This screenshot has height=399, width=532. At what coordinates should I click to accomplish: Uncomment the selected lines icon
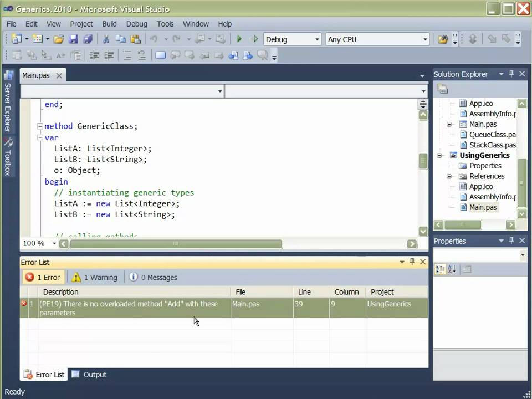coord(142,55)
